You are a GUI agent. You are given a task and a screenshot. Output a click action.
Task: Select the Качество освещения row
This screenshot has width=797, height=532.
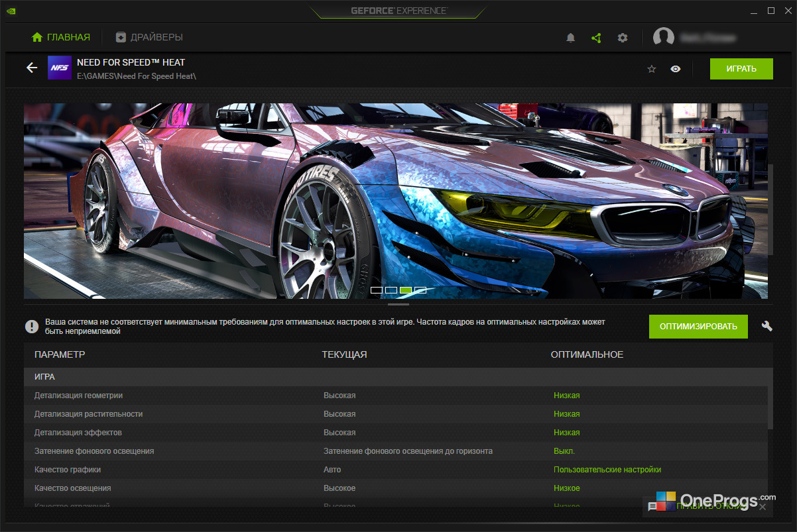click(396, 488)
